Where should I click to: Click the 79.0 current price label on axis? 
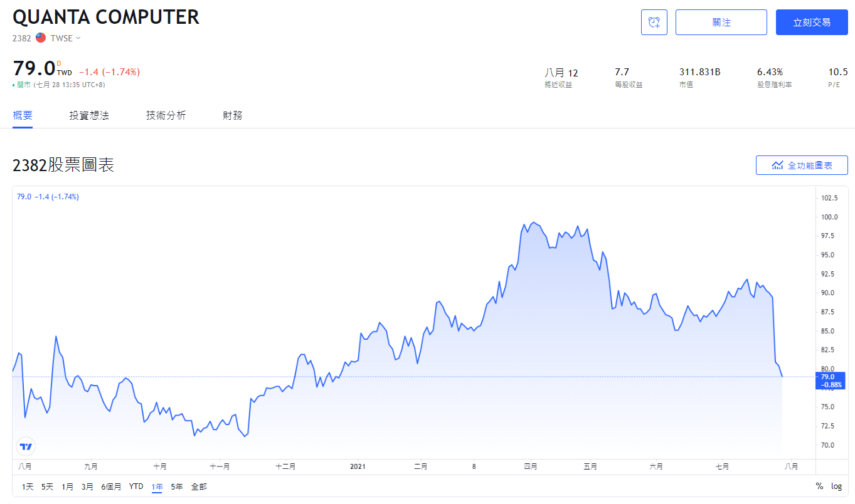tap(831, 381)
